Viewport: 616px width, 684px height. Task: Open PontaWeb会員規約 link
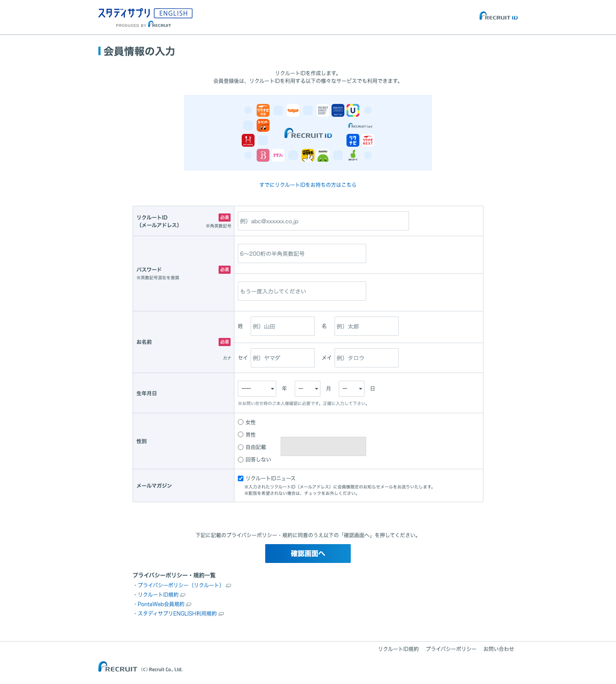tap(161, 604)
